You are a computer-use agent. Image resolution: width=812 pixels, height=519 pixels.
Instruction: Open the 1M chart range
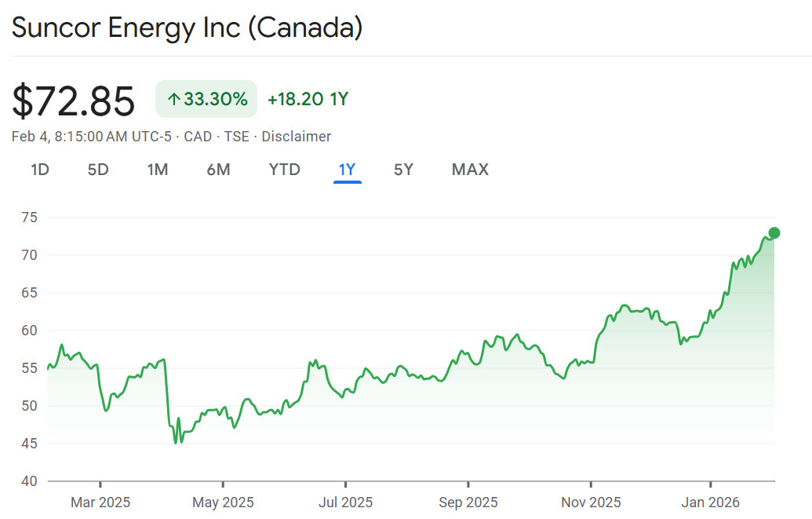click(x=158, y=170)
